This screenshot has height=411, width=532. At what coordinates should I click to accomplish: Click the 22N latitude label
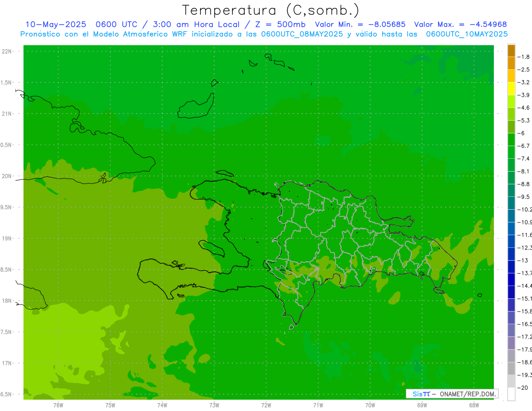(x=7, y=51)
